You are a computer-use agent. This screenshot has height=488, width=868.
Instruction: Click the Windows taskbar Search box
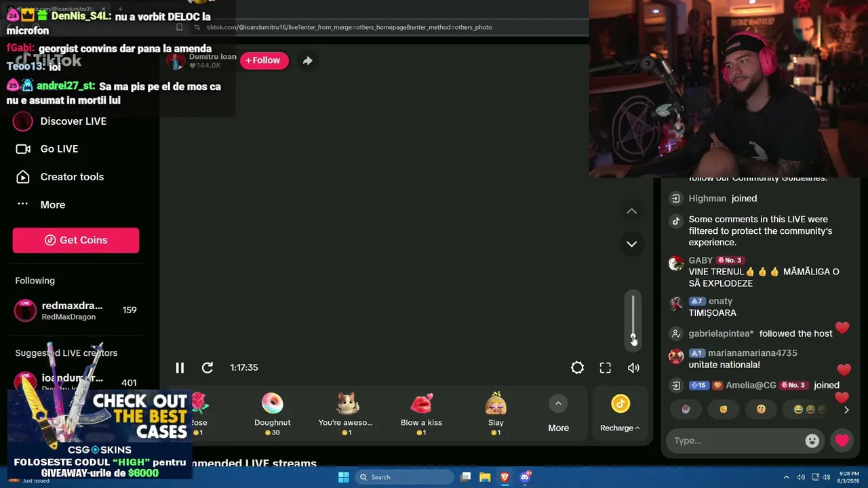click(x=405, y=477)
